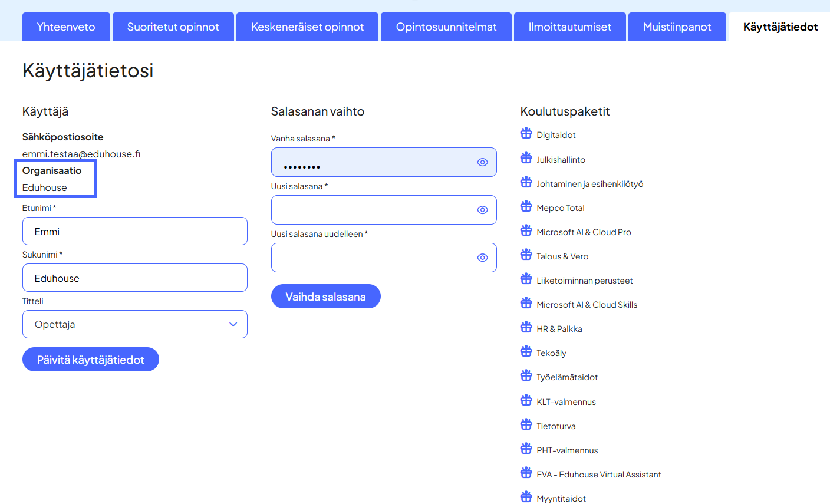Click gift icon next to Myyntitaidot

click(x=526, y=497)
